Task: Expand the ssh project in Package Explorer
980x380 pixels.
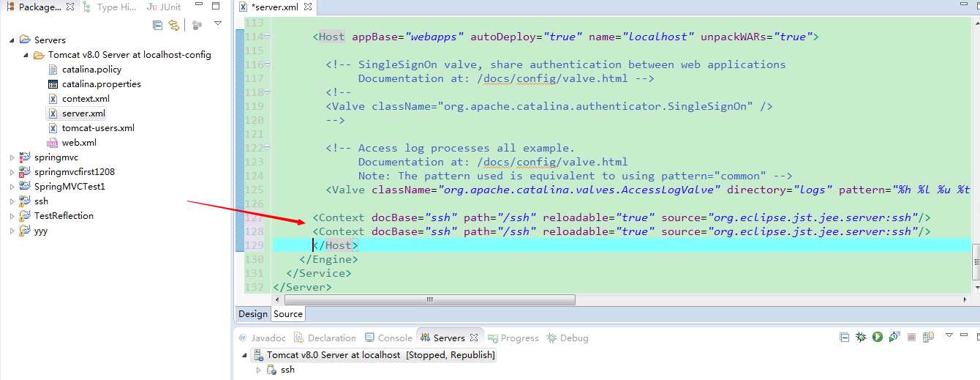Action: 12,201
